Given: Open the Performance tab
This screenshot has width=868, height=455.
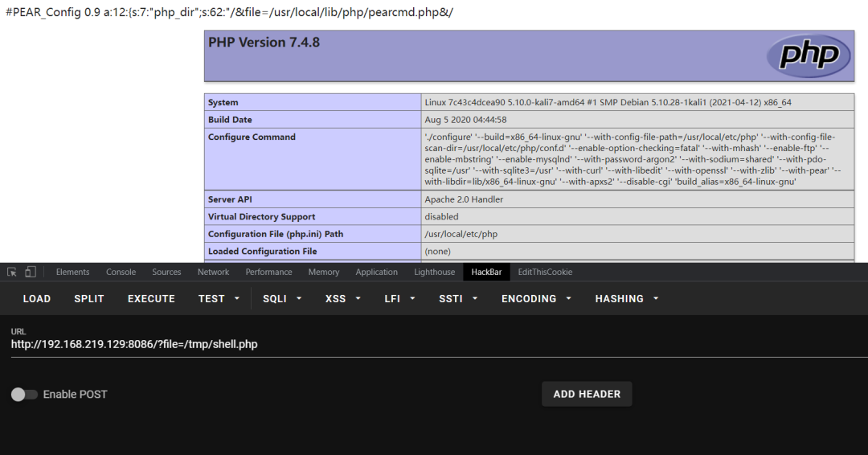Looking at the screenshot, I should point(268,272).
